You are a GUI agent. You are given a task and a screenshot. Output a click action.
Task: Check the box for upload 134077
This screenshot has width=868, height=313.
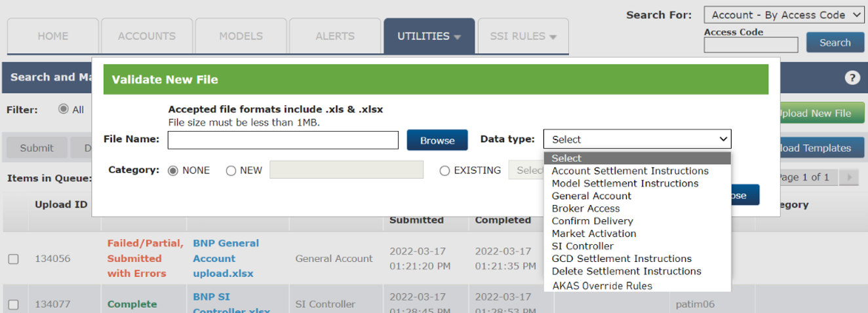click(x=13, y=304)
